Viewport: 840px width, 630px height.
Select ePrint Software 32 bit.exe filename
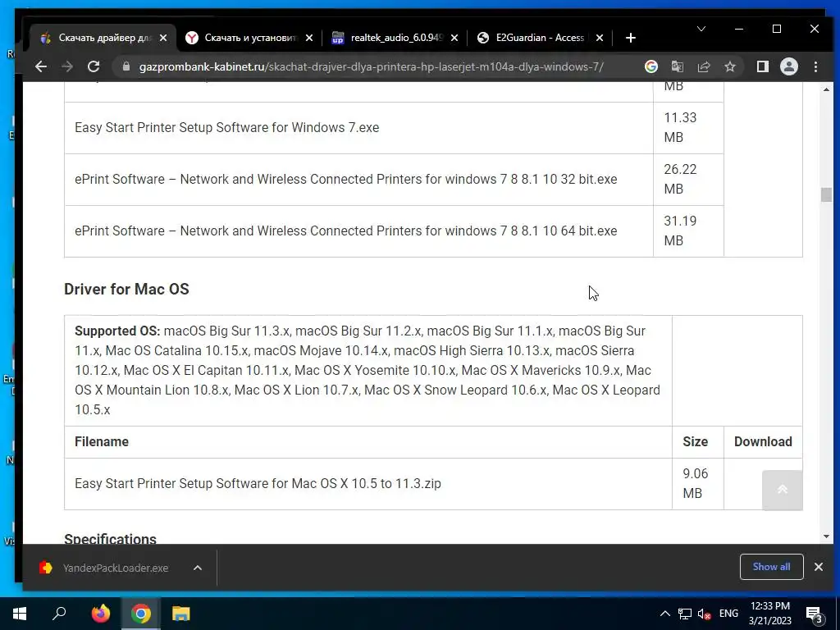(345, 179)
